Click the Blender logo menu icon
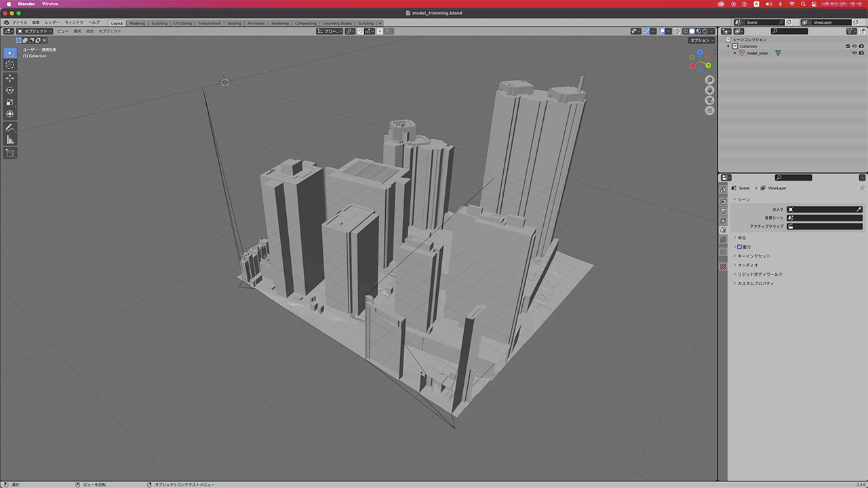The height and width of the screenshot is (488, 868). tap(6, 23)
